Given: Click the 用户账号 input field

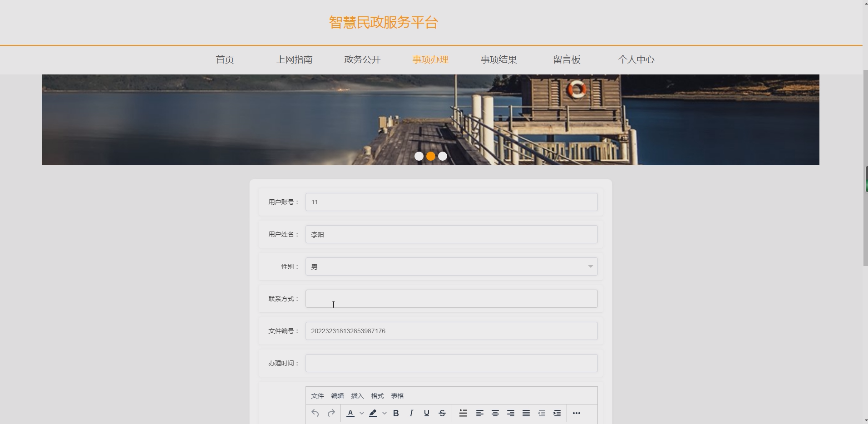Looking at the screenshot, I should pos(452,202).
